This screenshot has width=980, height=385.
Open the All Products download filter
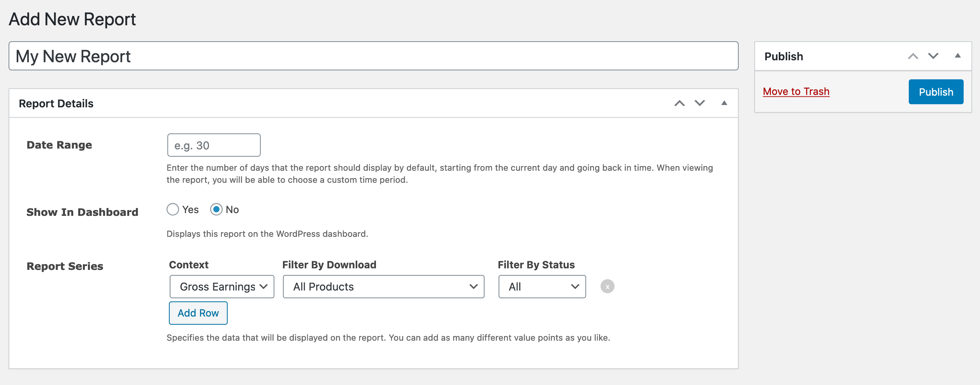[383, 287]
